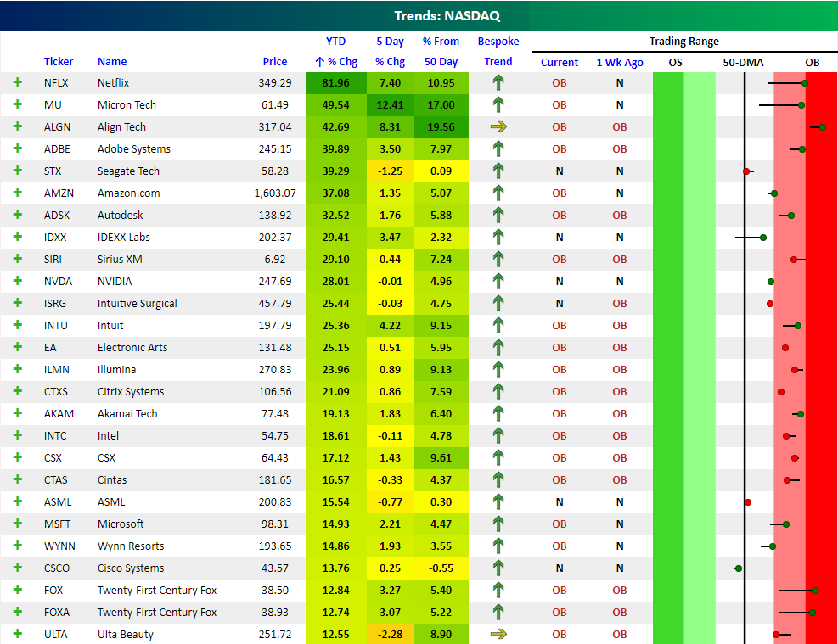Expand the NFLX row plus icon
The width and height of the screenshot is (838, 644).
click(x=18, y=82)
